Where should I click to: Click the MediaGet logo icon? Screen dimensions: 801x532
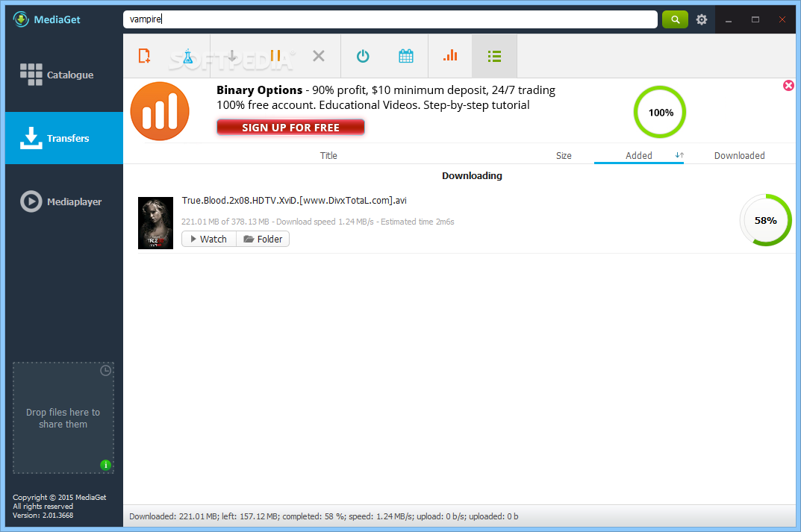pos(21,19)
